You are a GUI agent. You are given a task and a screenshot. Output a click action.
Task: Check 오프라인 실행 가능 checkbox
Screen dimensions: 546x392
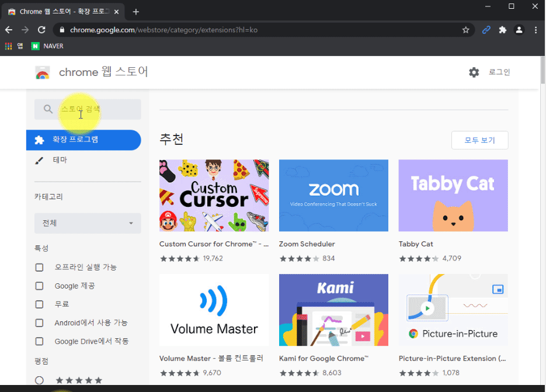39,267
